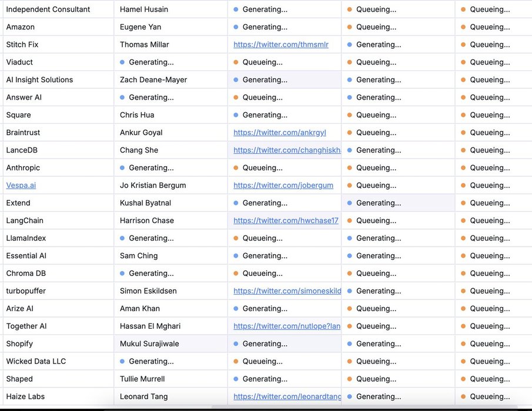Follow Chang She's Twitter URL
The image size is (532, 411).
click(286, 150)
